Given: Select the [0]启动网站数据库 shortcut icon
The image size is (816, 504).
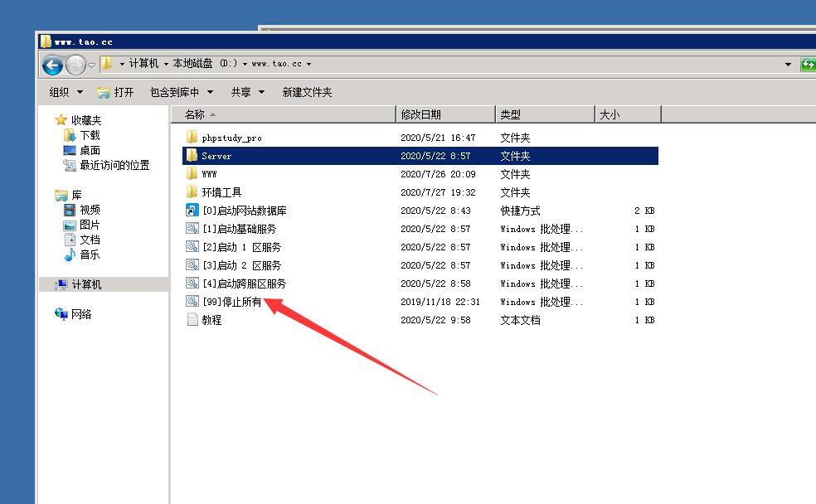Looking at the screenshot, I should [192, 211].
